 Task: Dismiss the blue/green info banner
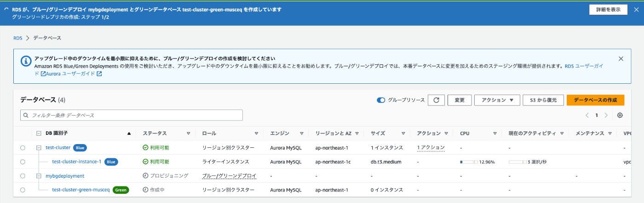click(621, 58)
